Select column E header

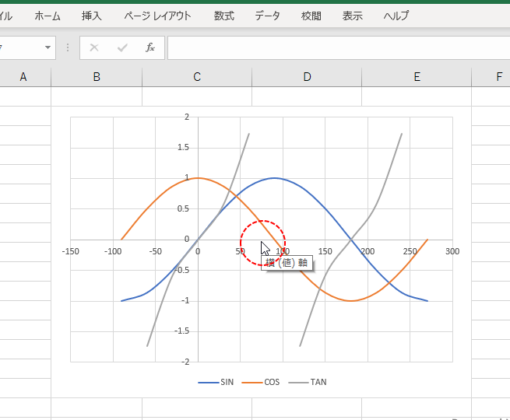[x=417, y=77]
